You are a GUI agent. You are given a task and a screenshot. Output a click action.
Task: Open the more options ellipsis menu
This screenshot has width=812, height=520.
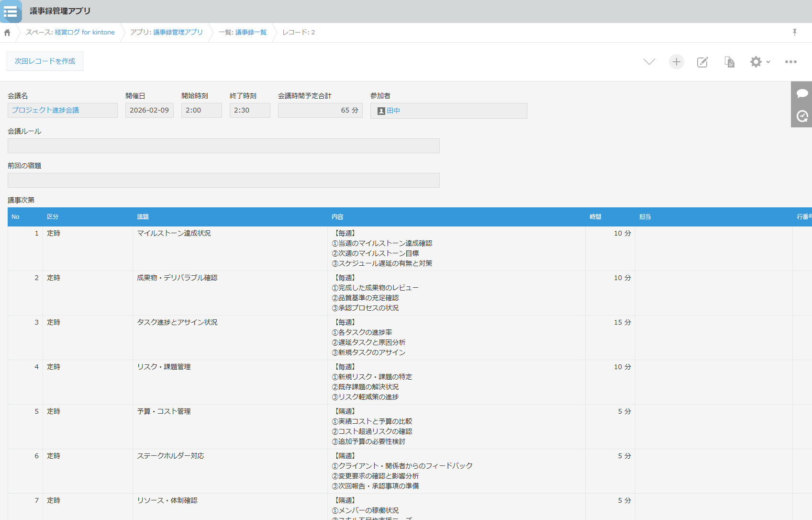791,62
